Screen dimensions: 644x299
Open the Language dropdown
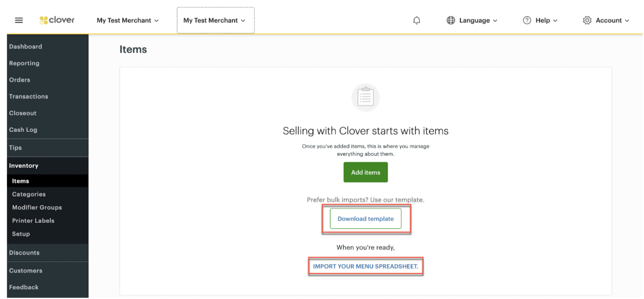[478, 20]
